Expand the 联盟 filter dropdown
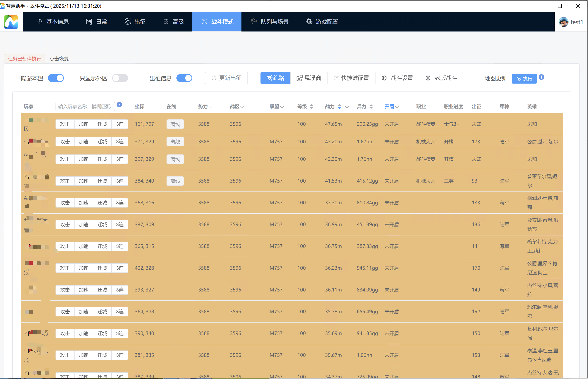The image size is (588, 379). click(282, 107)
